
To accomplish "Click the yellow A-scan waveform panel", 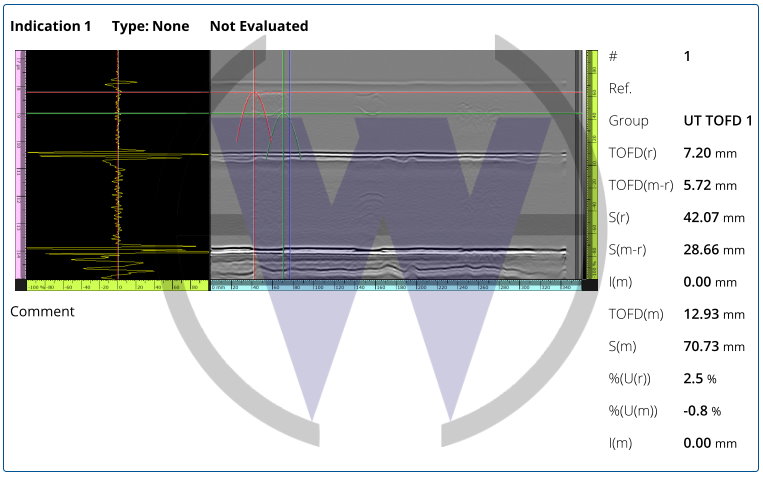I will pos(118,165).
